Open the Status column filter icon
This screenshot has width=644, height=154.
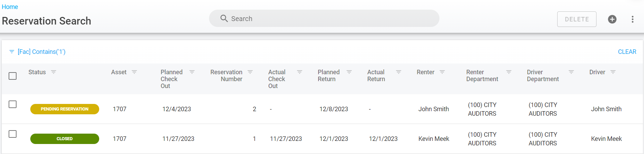(x=53, y=72)
